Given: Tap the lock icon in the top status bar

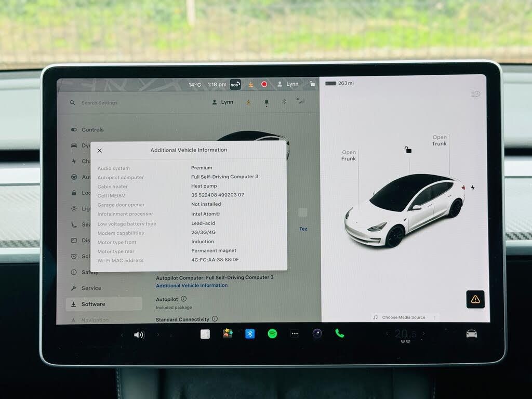Looking at the screenshot, I should [312, 84].
